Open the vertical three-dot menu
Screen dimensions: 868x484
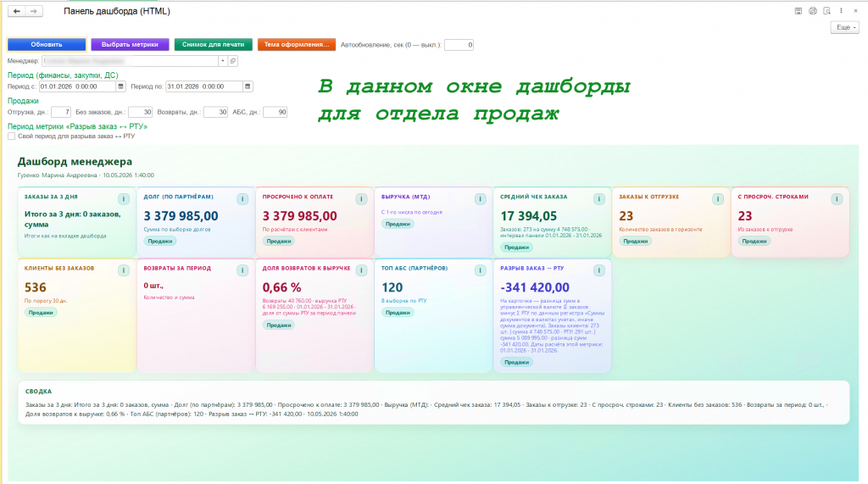coord(842,10)
